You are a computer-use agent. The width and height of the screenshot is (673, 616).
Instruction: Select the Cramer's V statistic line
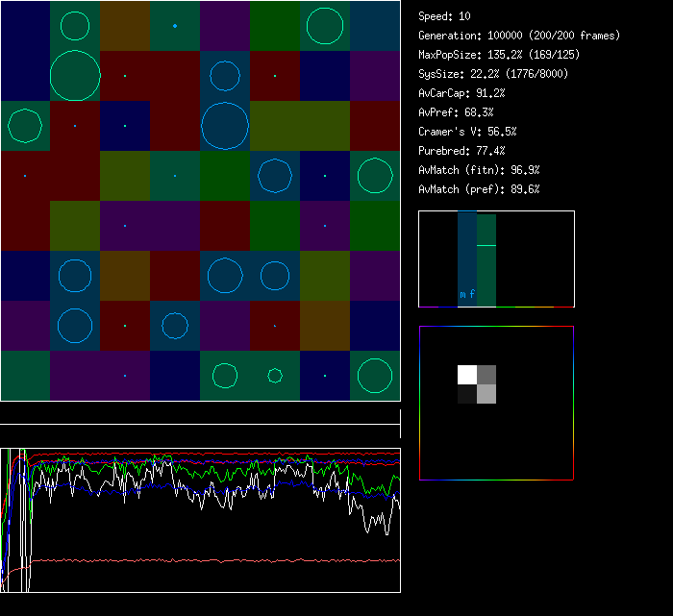[467, 132]
